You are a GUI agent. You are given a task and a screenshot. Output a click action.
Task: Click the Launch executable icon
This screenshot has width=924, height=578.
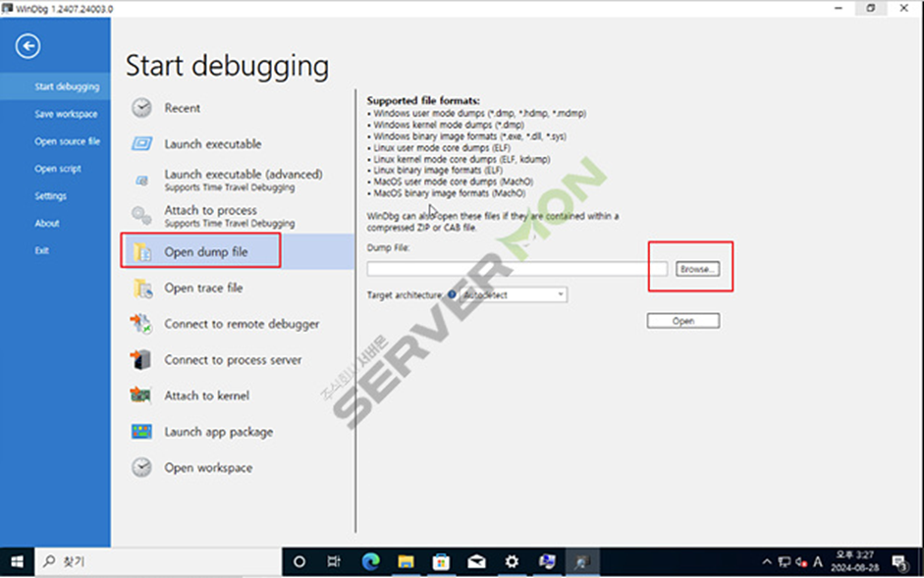[x=141, y=143]
